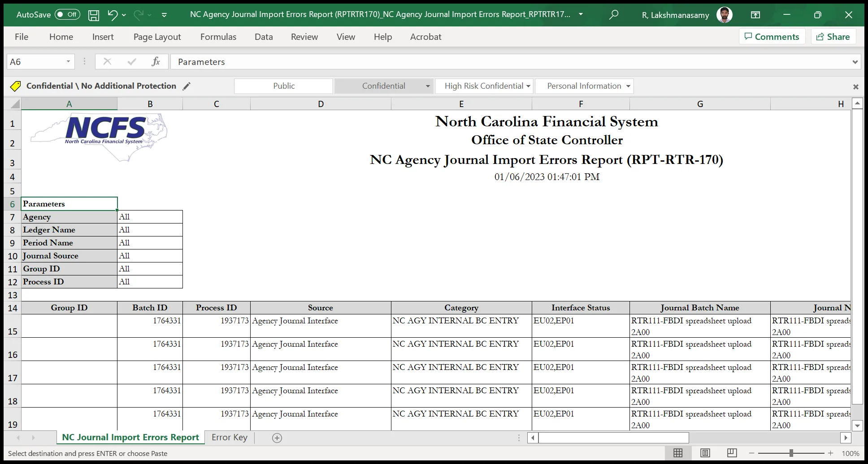Expand Personal Information label dropdown
The width and height of the screenshot is (868, 464).
(628, 86)
